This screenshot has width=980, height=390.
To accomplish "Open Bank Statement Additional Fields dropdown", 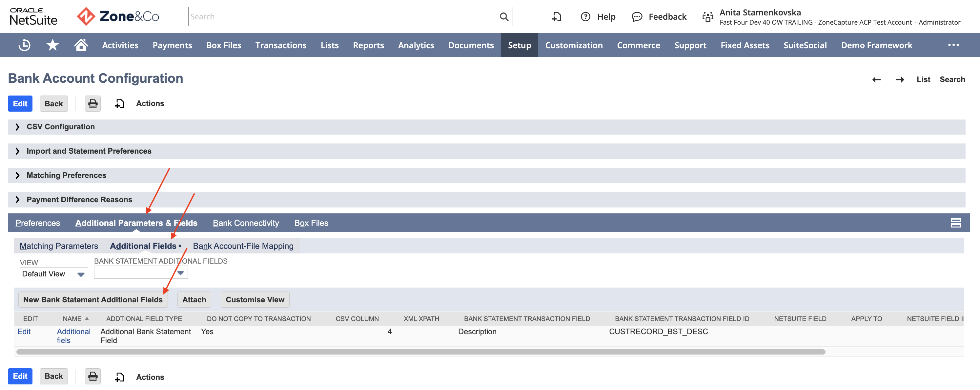I will tap(141, 272).
